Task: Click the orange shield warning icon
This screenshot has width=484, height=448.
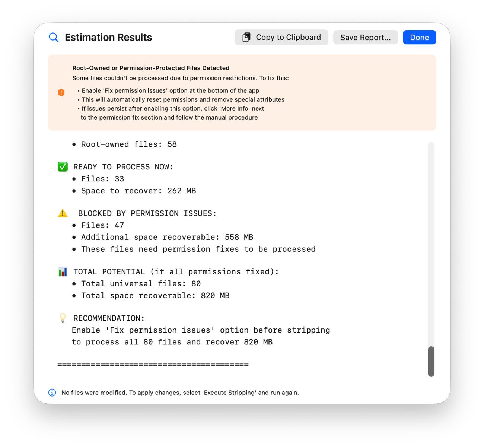Action: [x=61, y=93]
